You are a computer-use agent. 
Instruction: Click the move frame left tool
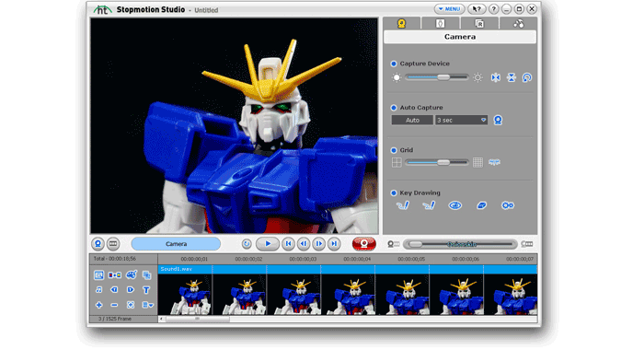tap(115, 290)
